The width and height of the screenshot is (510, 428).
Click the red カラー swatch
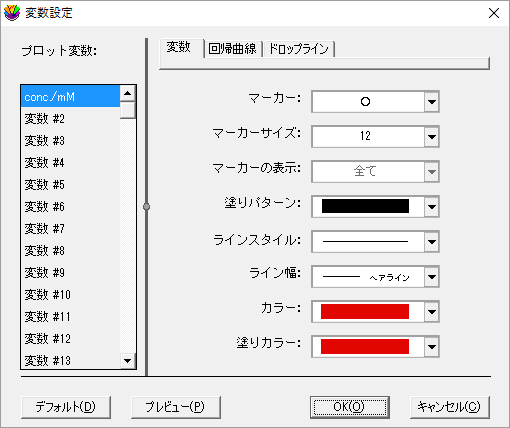[365, 312]
